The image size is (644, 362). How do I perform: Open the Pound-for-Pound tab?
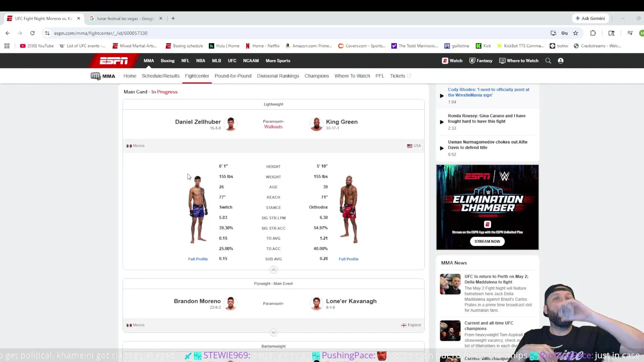pyautogui.click(x=233, y=76)
